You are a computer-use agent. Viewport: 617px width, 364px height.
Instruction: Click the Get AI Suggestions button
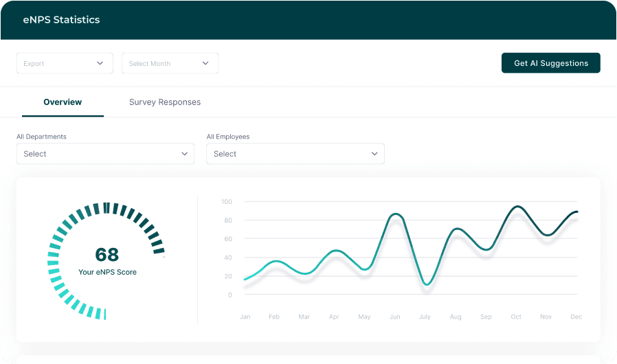pyautogui.click(x=550, y=63)
